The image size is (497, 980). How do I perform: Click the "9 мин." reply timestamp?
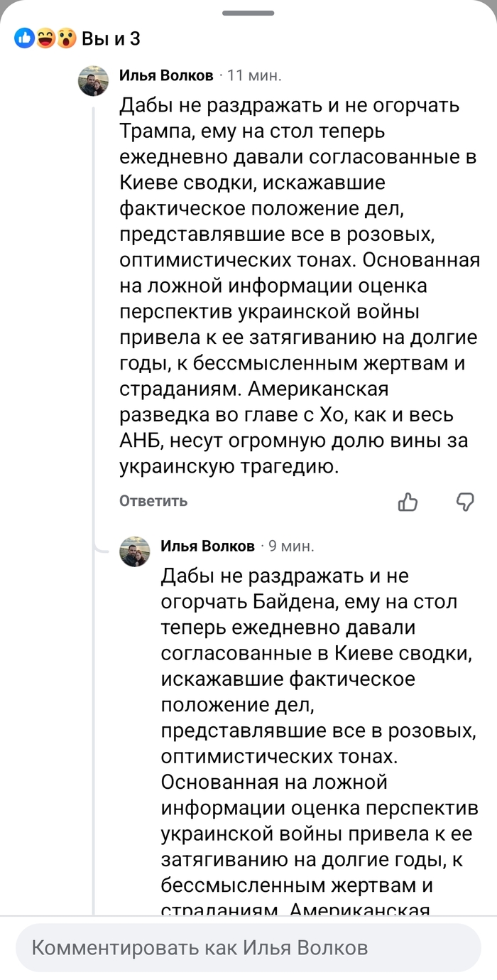pyautogui.click(x=290, y=546)
